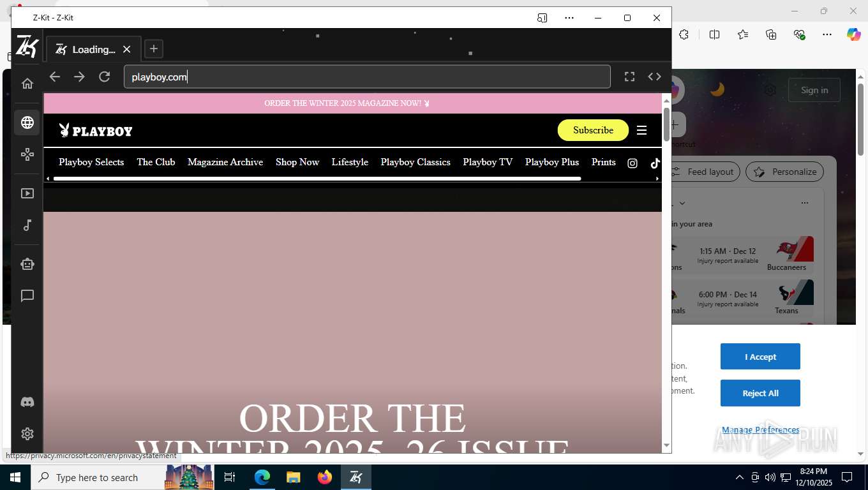Open Manage Preferences in Edge window
The image size is (868, 490).
click(760, 430)
